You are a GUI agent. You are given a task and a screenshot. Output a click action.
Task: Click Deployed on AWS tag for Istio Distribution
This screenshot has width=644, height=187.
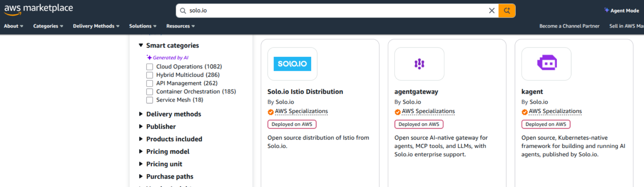point(292,124)
